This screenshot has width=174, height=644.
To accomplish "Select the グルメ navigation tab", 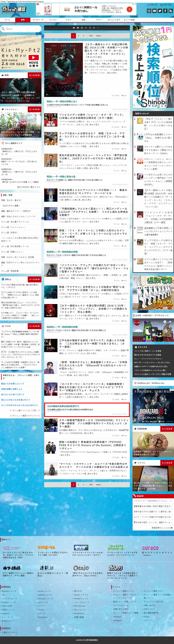I will (x=68, y=20).
